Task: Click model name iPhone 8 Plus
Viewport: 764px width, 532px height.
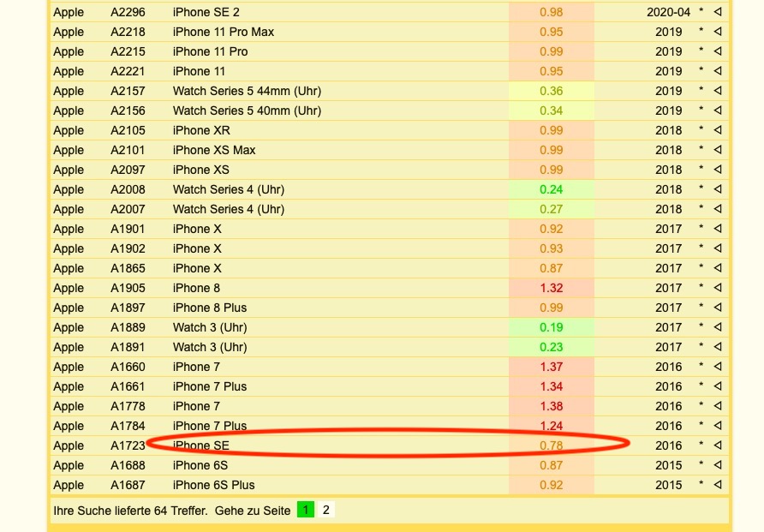Action: click(210, 308)
